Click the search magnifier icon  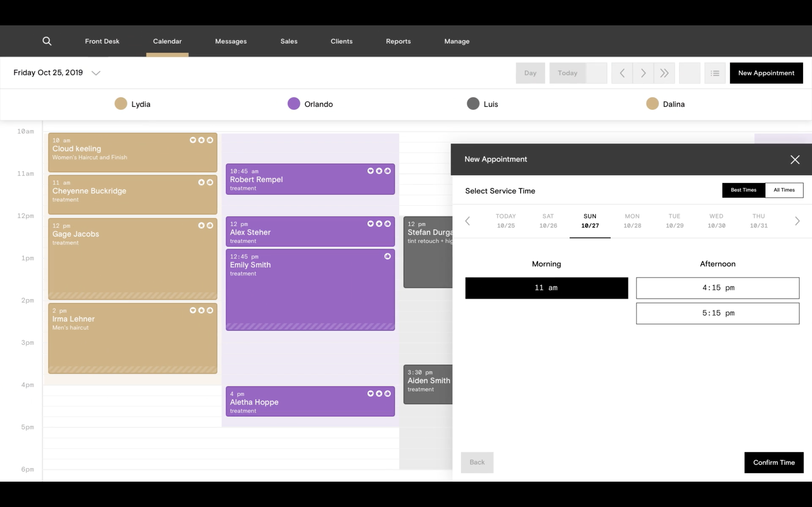47,41
